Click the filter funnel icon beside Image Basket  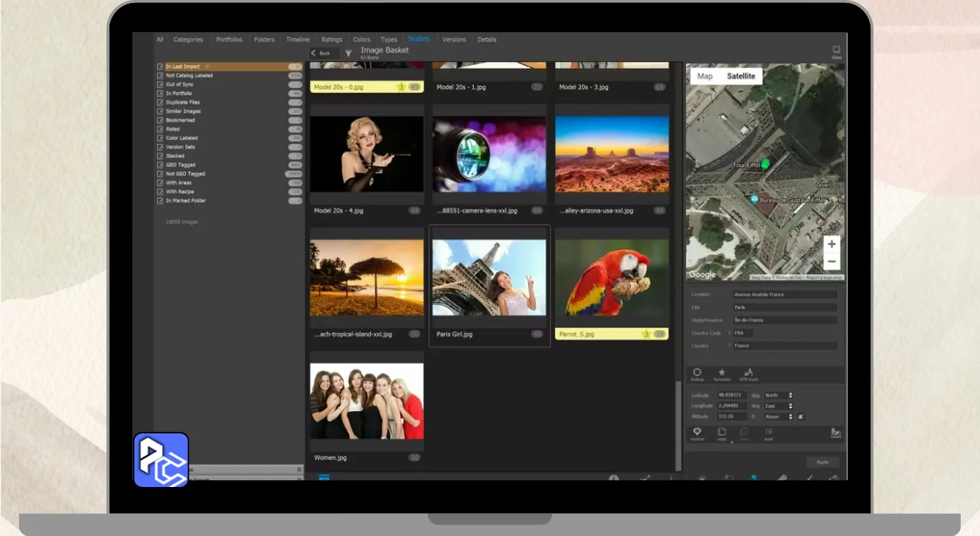click(x=348, y=53)
